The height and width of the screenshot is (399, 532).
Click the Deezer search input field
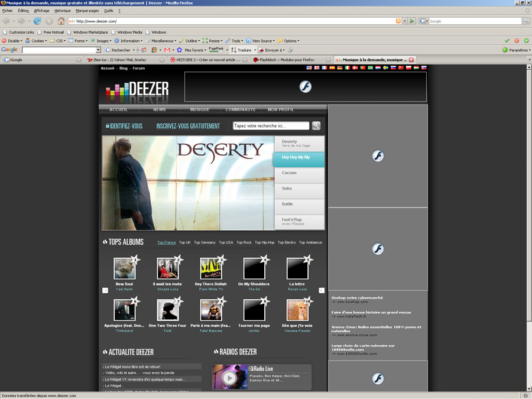coord(270,126)
